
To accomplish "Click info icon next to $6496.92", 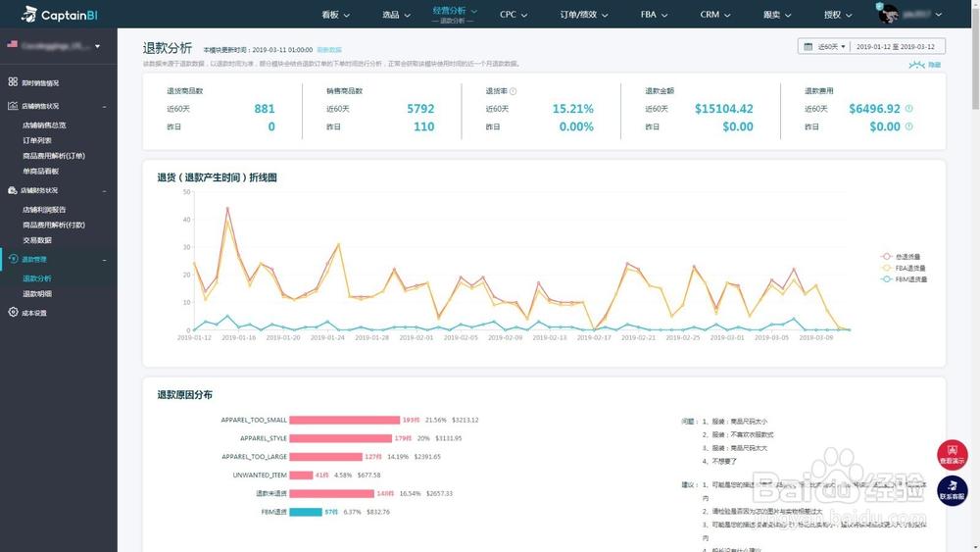I will [x=908, y=109].
